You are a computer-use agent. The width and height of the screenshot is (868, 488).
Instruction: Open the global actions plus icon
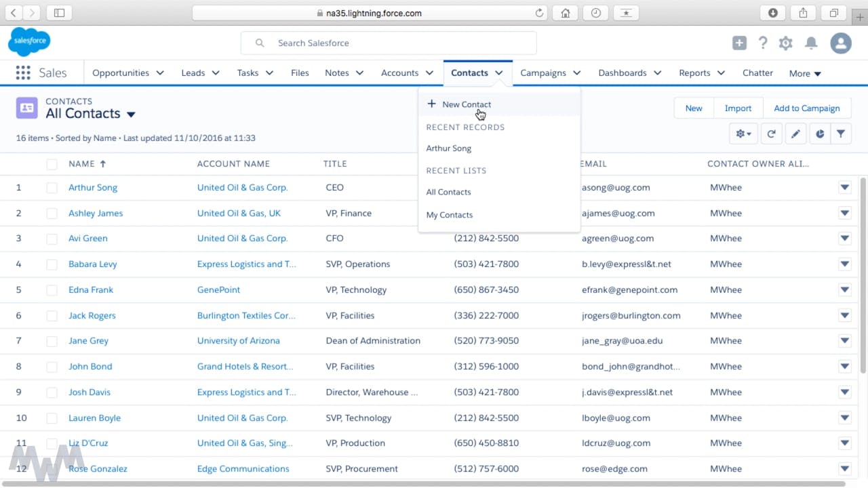[739, 43]
